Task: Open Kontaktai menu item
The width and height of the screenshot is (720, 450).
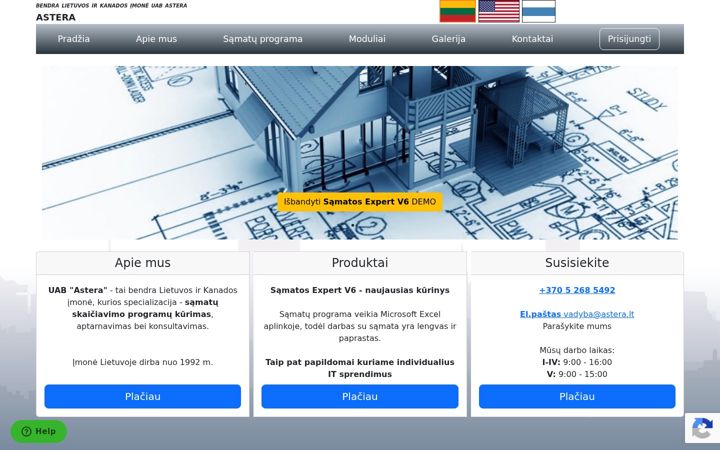Action: click(x=532, y=39)
